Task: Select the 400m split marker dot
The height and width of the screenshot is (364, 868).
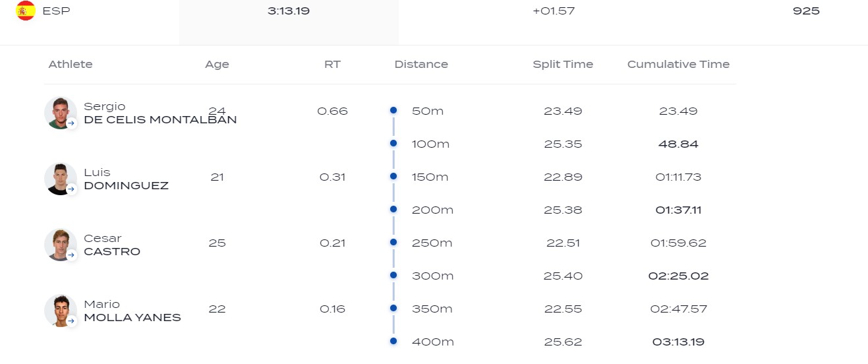Action: click(x=393, y=341)
